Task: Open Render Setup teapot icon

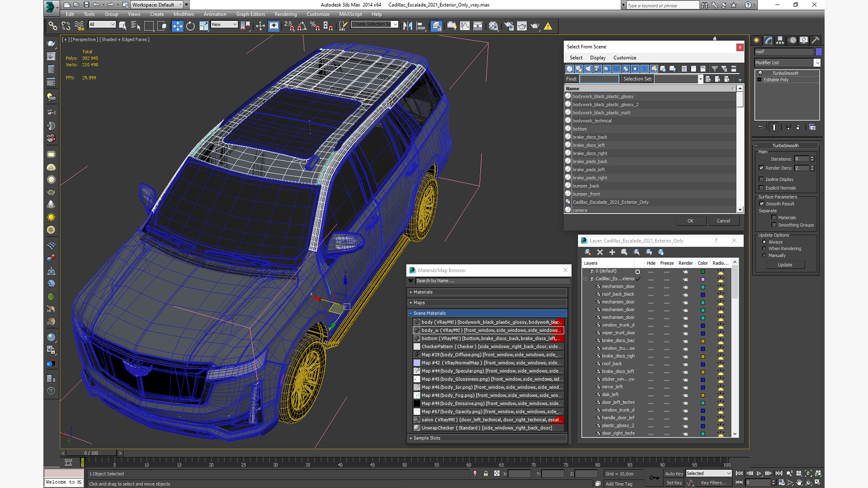Action: click(509, 26)
